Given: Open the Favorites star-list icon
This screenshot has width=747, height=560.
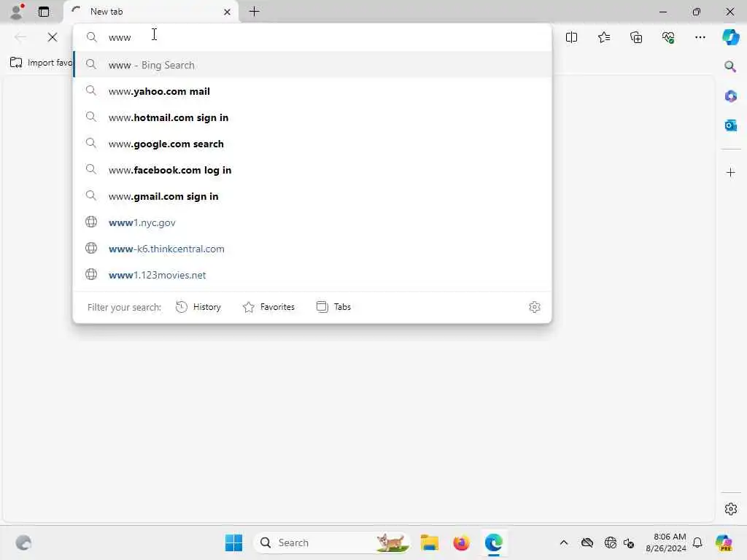Looking at the screenshot, I should coord(604,37).
